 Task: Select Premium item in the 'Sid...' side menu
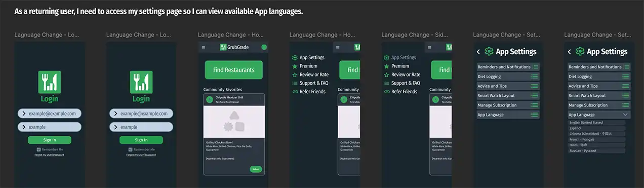point(396,66)
